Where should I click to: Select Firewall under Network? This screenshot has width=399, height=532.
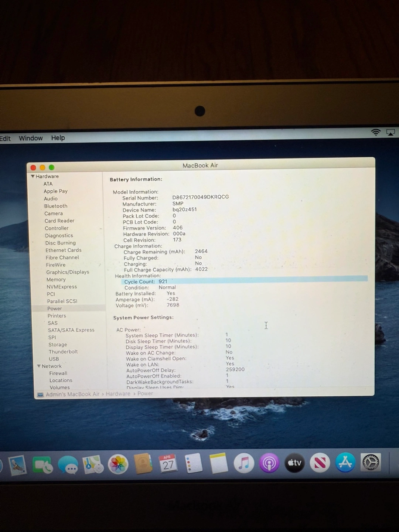[58, 374]
